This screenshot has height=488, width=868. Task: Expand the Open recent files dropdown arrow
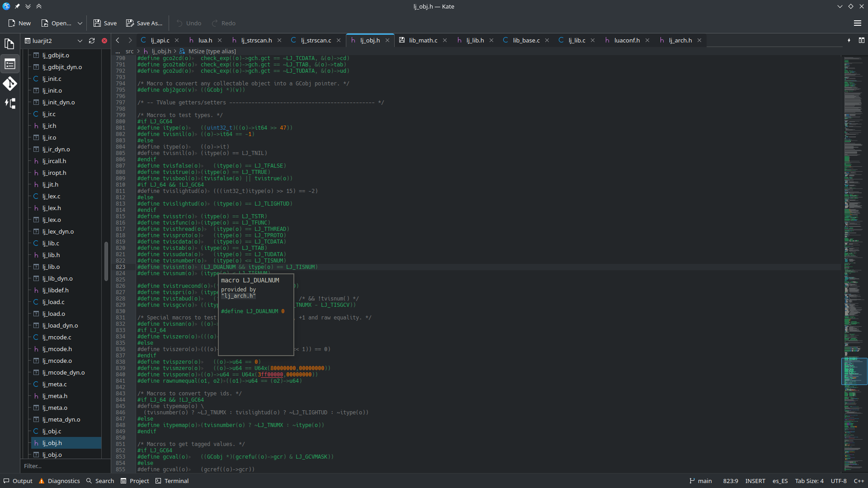tap(80, 23)
